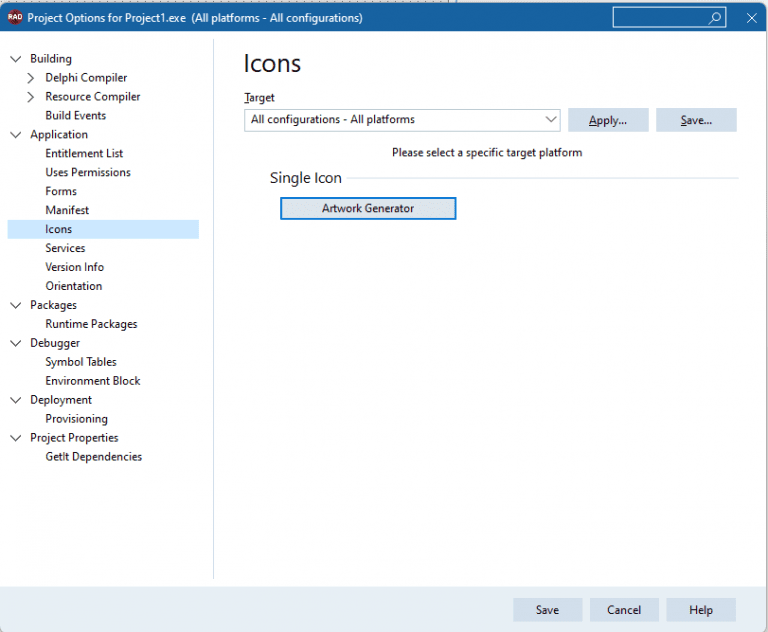
Task: Collapse the Application tree node
Action: [16, 135]
